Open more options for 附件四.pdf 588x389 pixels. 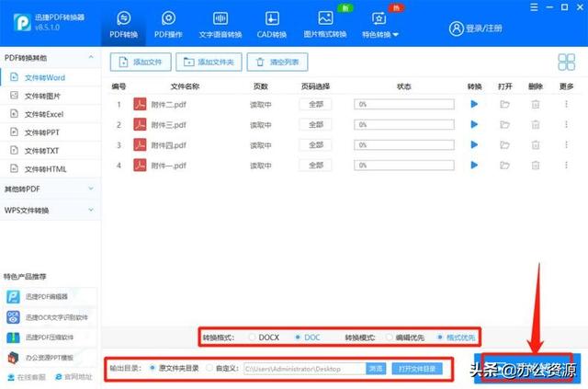pyautogui.click(x=566, y=144)
